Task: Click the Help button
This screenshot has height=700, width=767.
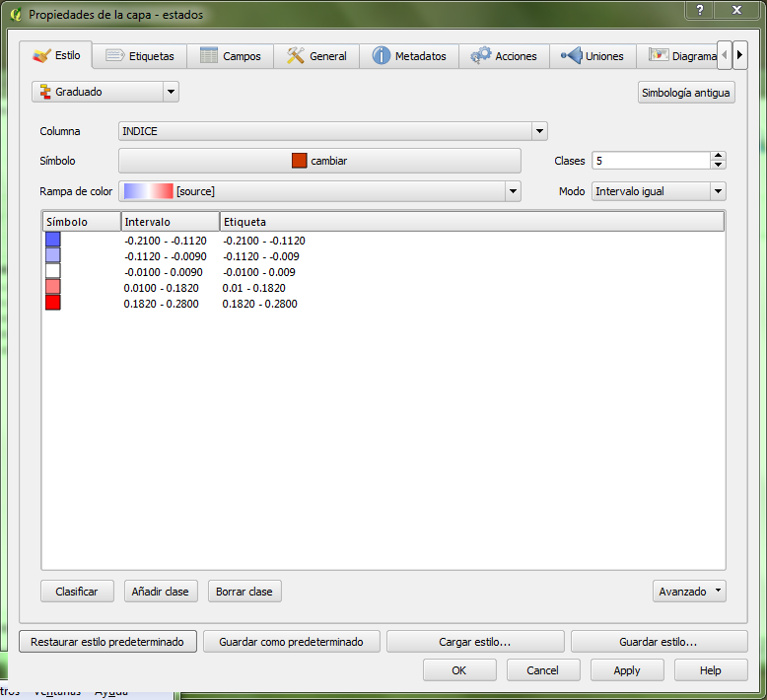Action: 711,670
